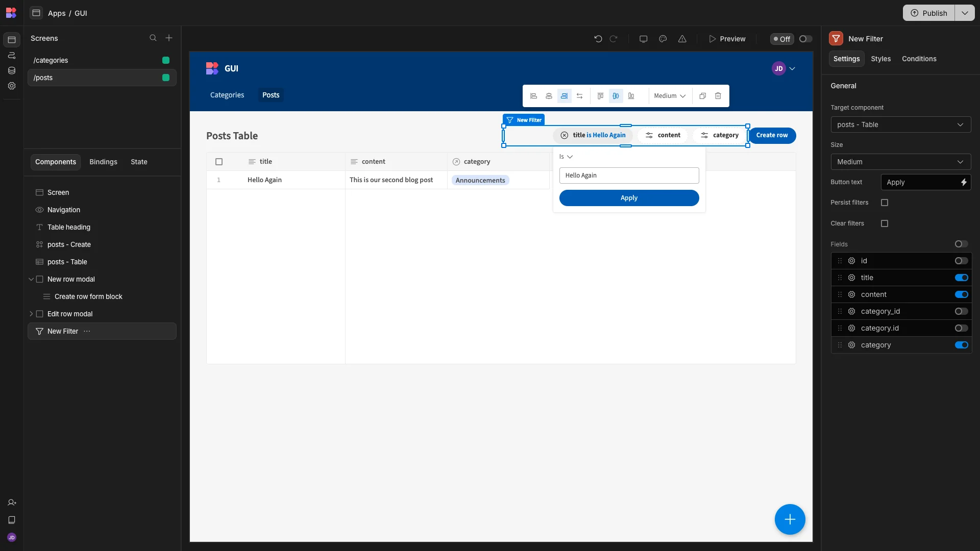Click the search screens magnifier icon

[153, 38]
